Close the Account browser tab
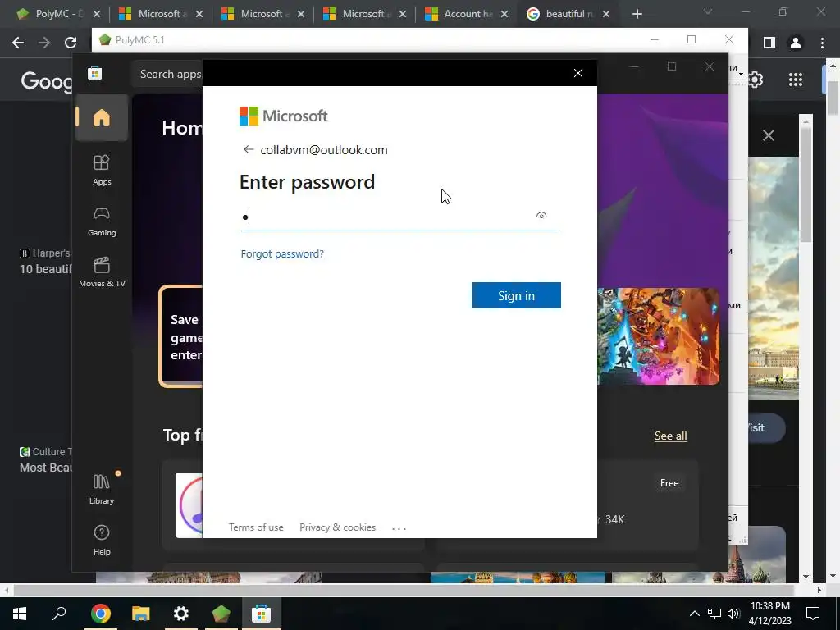840x630 pixels. (x=504, y=15)
